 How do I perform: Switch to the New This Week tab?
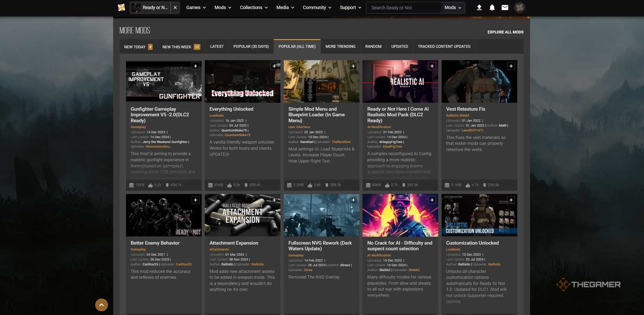click(x=181, y=47)
